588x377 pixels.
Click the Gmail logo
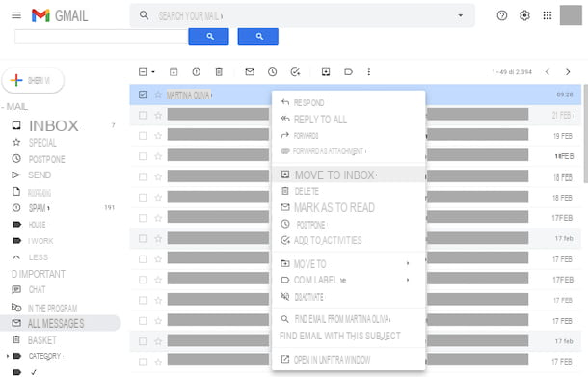click(60, 15)
